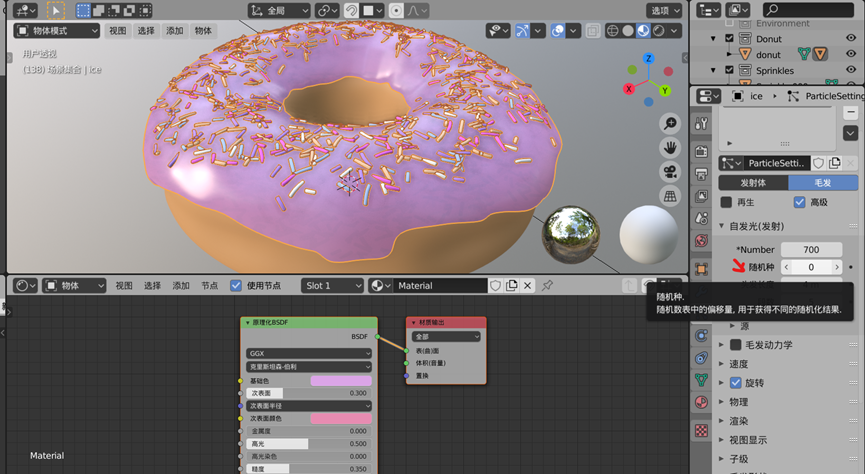Open the Render properties tab
Screen dimensions: 865x474
point(701,150)
